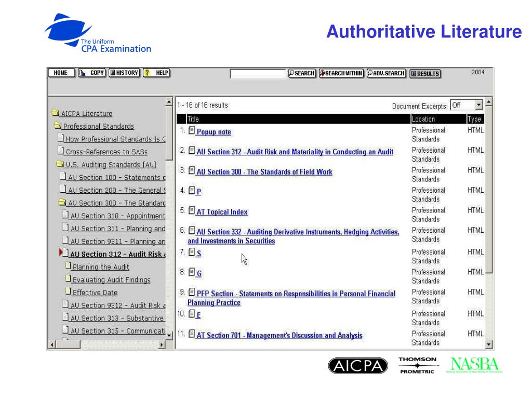Open AU Section 312 Audit Risk result link
This screenshot has height=399, width=532.
295,152
